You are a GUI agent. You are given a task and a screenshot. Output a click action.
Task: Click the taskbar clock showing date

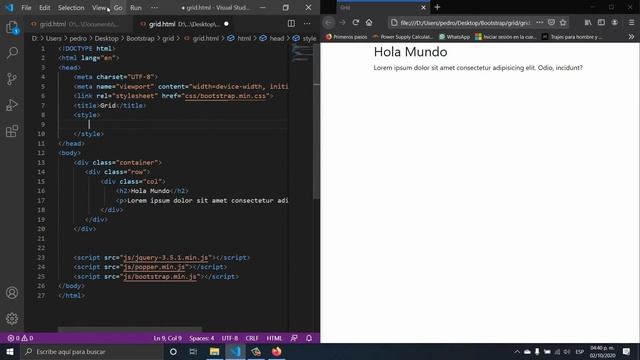tap(602, 351)
